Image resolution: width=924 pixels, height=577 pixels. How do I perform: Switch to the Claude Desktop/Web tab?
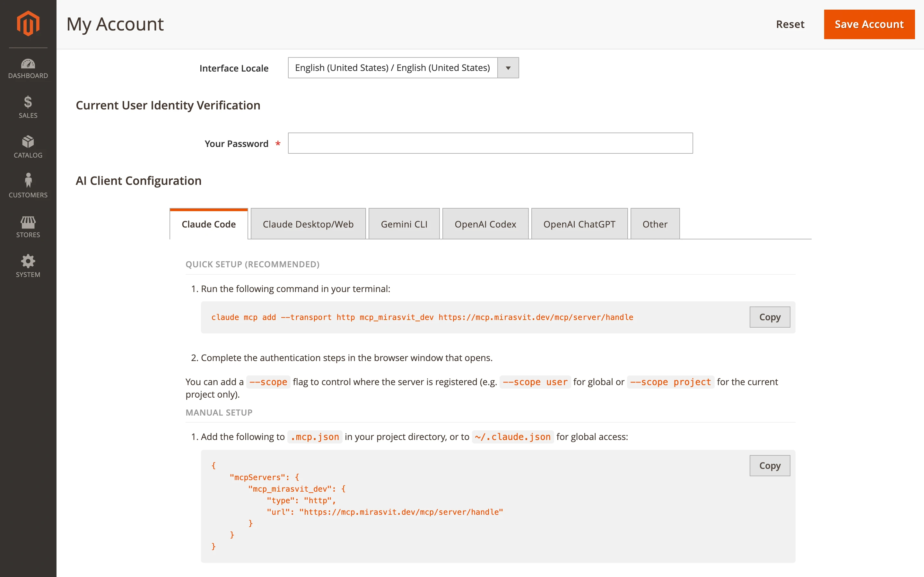[x=308, y=224]
